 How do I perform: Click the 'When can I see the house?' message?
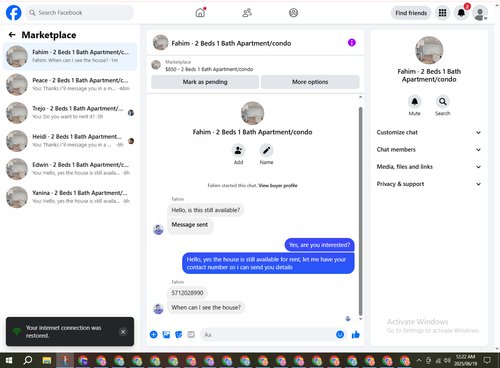pyautogui.click(x=206, y=307)
